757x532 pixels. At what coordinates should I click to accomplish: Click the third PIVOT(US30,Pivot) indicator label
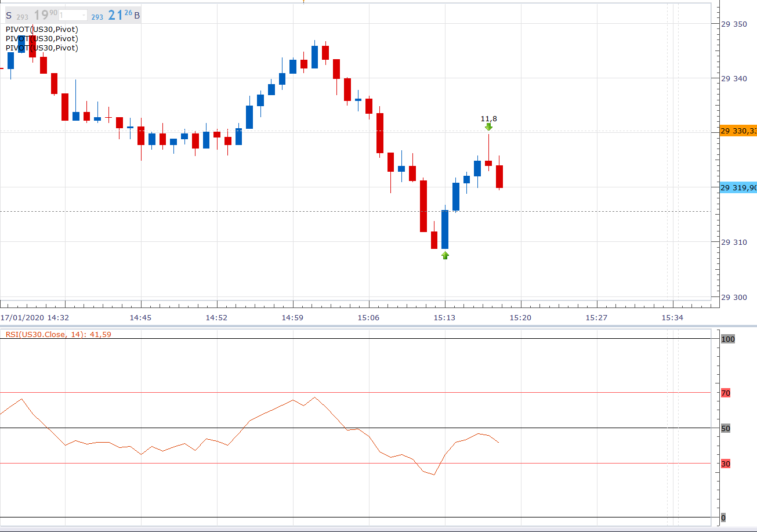click(x=42, y=48)
